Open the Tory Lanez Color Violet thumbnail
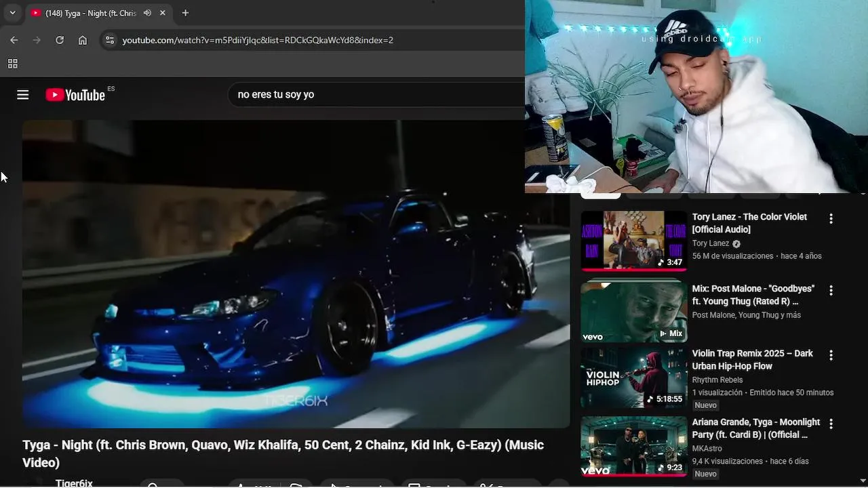The width and height of the screenshot is (868, 488). click(x=634, y=241)
